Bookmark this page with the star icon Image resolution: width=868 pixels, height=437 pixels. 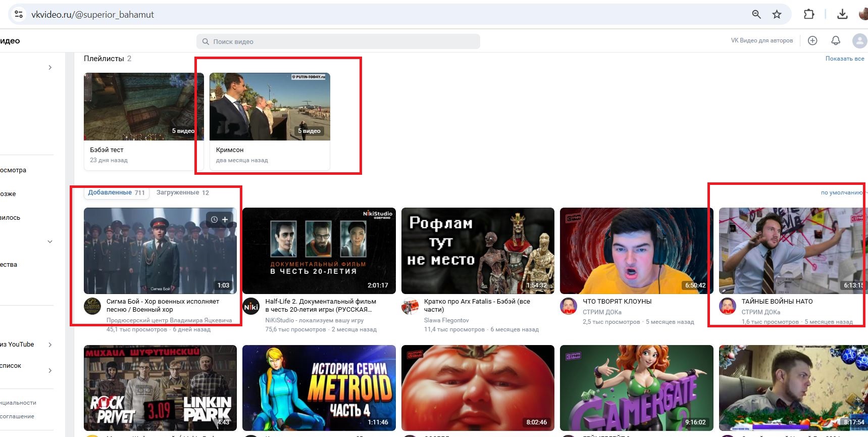[777, 15]
